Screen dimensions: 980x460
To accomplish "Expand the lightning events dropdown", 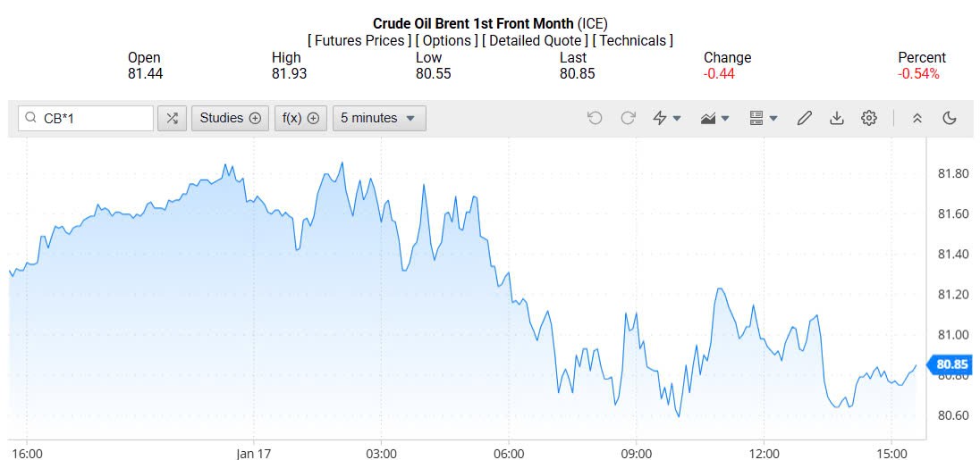I will point(667,118).
